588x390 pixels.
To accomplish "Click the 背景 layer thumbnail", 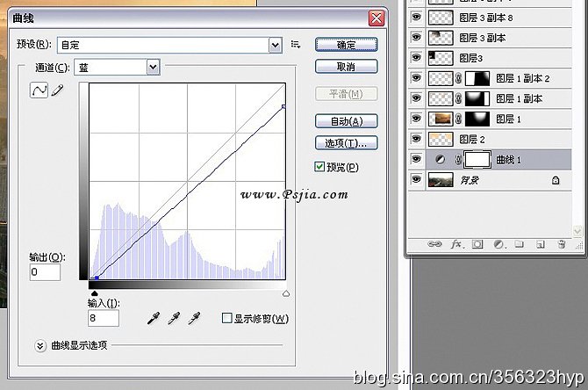I will pyautogui.click(x=441, y=180).
